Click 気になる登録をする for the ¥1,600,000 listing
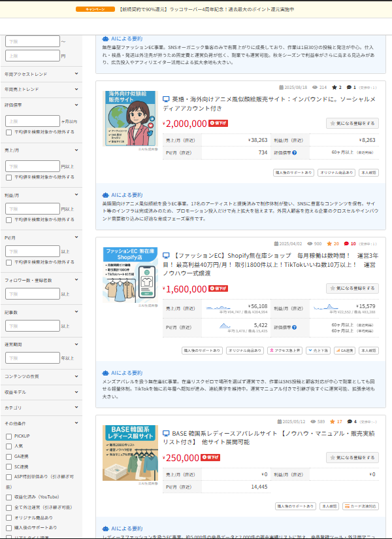The height and width of the screenshot is (539, 392). point(353,288)
